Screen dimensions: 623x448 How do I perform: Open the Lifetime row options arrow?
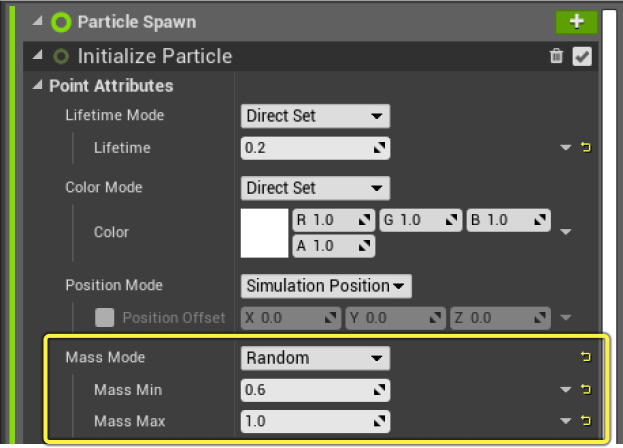click(x=566, y=148)
